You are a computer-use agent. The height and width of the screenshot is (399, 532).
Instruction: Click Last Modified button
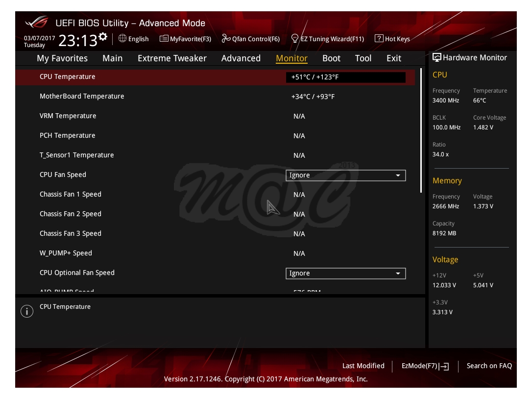click(363, 366)
